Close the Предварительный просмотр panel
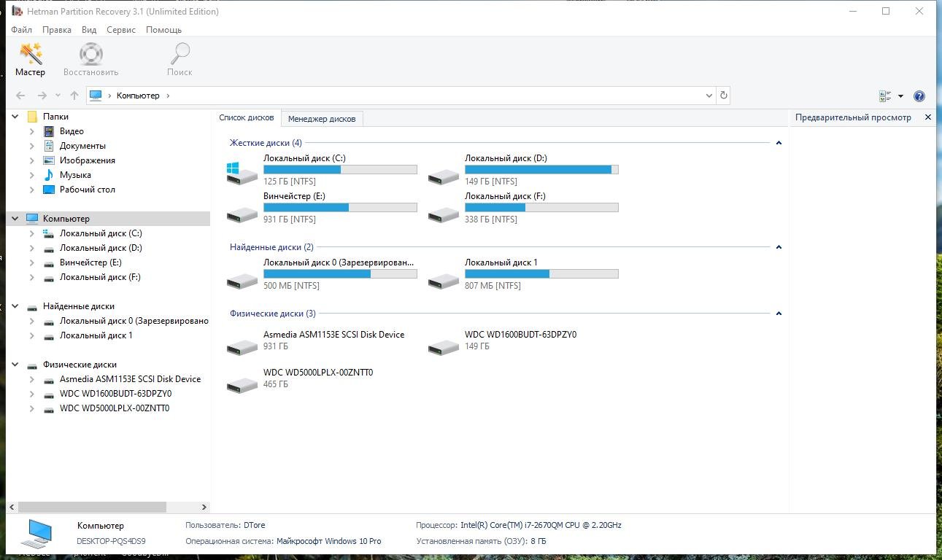Screen dimensions: 942x560 tap(928, 117)
